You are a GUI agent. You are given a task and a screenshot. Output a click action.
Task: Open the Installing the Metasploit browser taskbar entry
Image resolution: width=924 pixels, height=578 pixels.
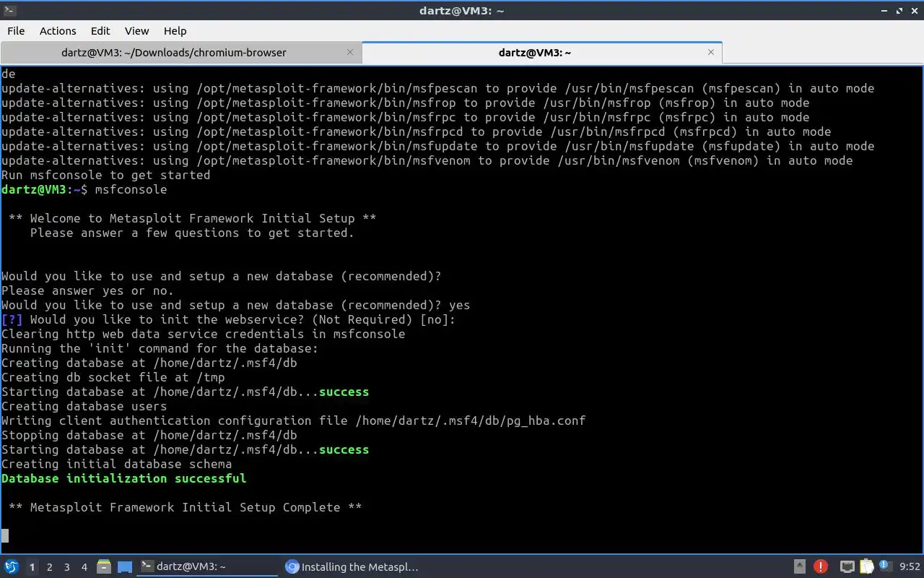tap(352, 567)
